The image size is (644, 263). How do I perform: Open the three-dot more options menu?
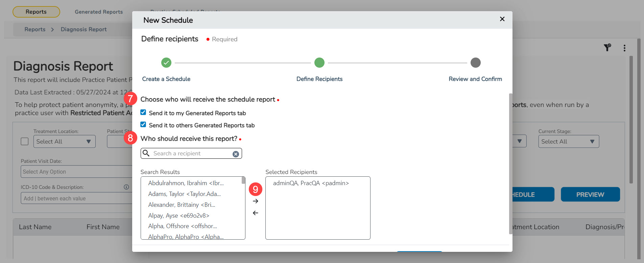click(624, 48)
